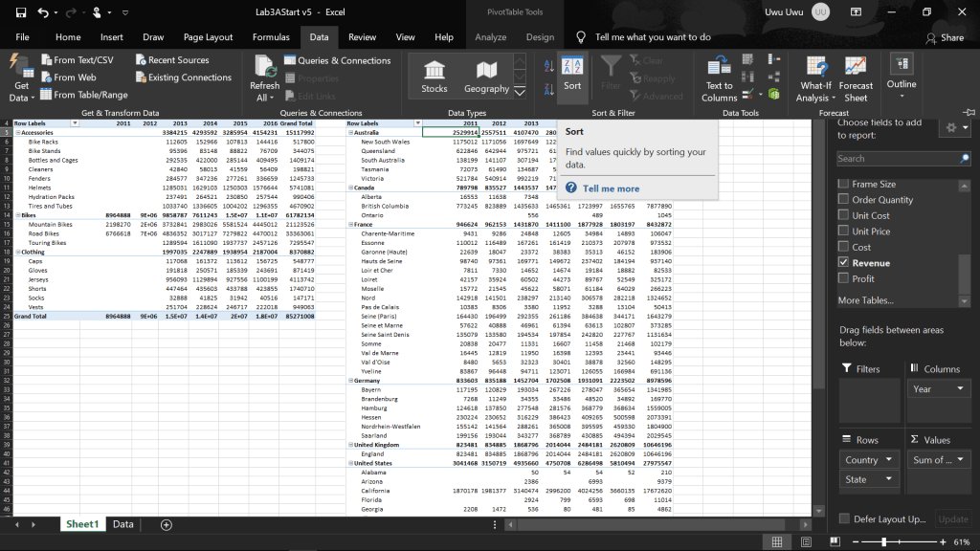The width and height of the screenshot is (980, 551).
Task: Enable Defer Layout Update checkbox
Action: pos(843,518)
